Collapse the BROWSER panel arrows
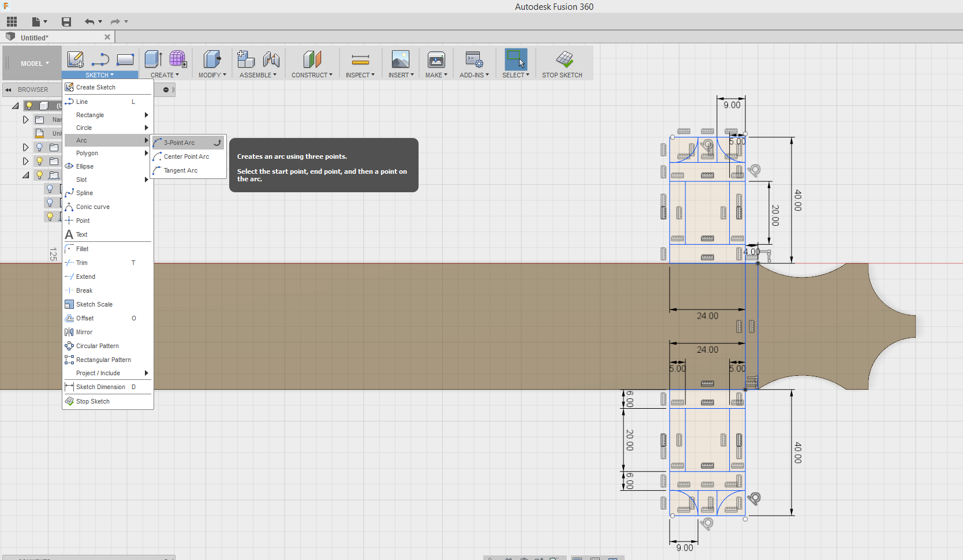This screenshot has height=560, width=963. coord(9,89)
